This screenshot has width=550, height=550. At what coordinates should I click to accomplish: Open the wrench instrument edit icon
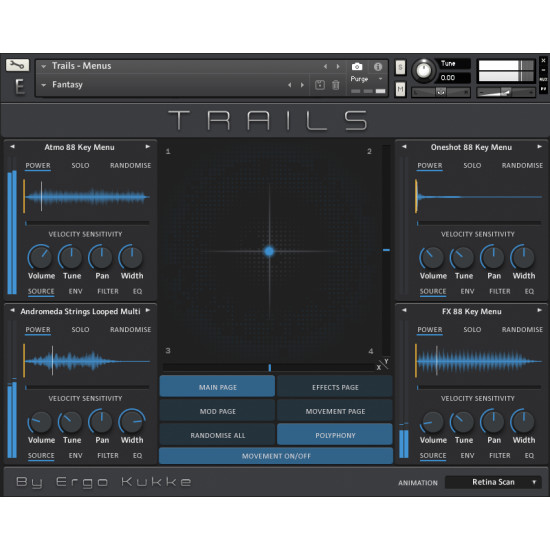click(x=17, y=65)
